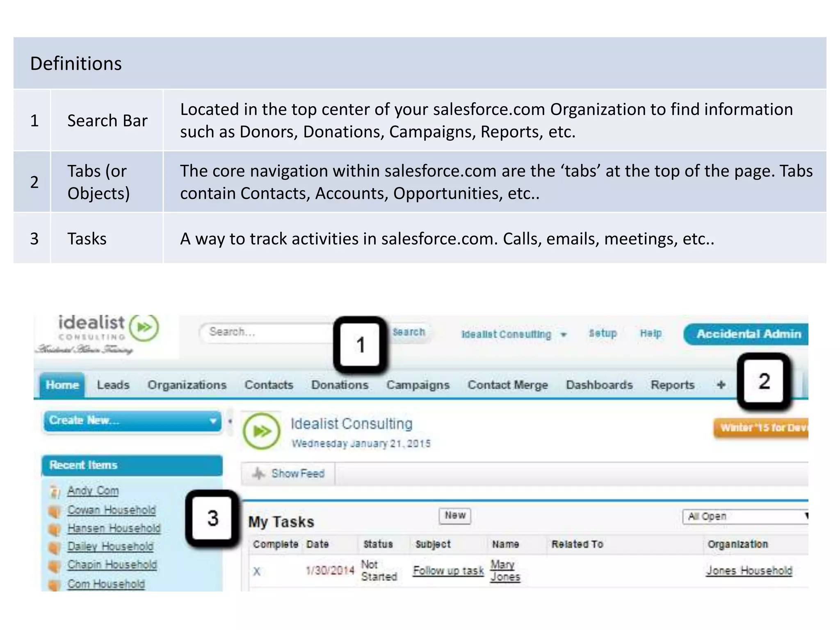Open the Reports tab
The image size is (840, 630).
(673, 385)
